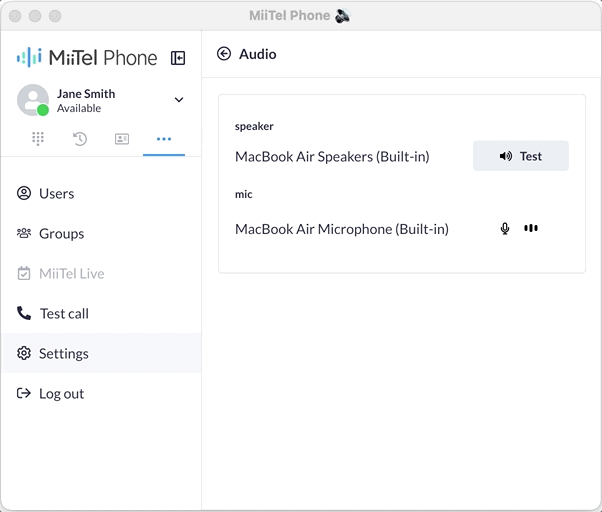This screenshot has width=602, height=512.
Task: Select MacBook Air Speakers device dropdown
Action: click(332, 157)
